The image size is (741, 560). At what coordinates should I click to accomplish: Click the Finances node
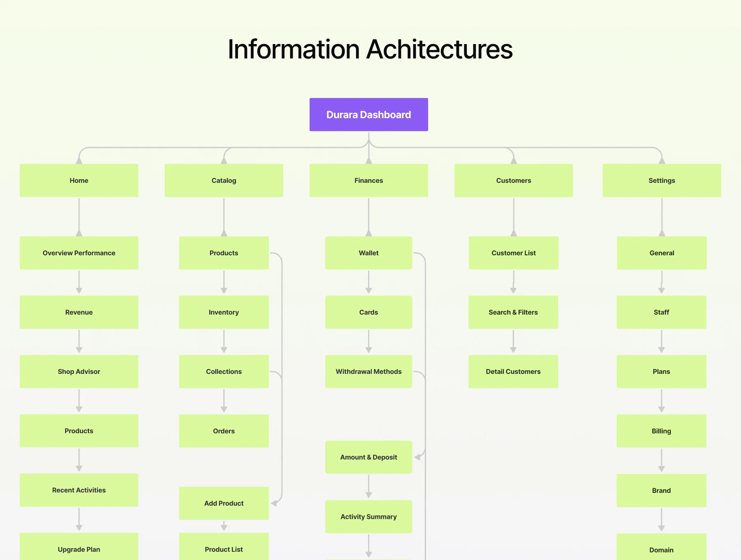pyautogui.click(x=368, y=180)
